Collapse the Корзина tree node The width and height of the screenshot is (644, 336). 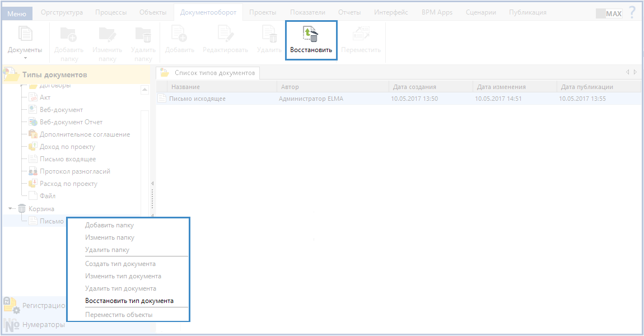10,208
